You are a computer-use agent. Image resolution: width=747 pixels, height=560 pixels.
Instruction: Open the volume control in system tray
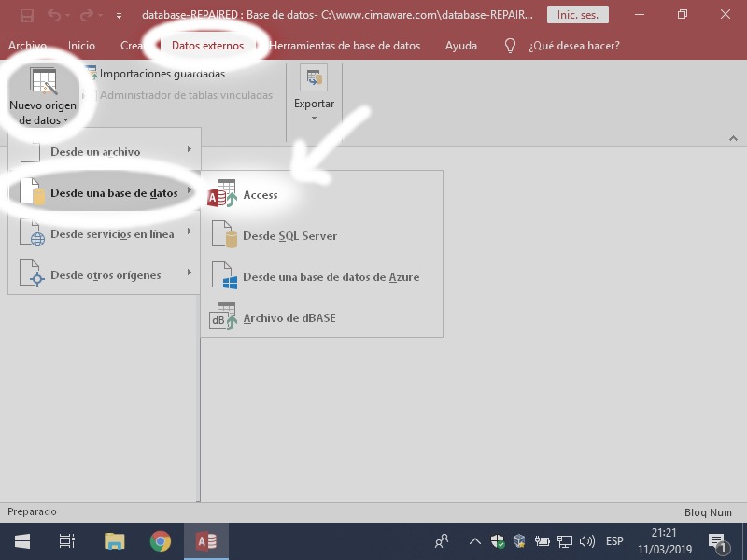tap(585, 540)
